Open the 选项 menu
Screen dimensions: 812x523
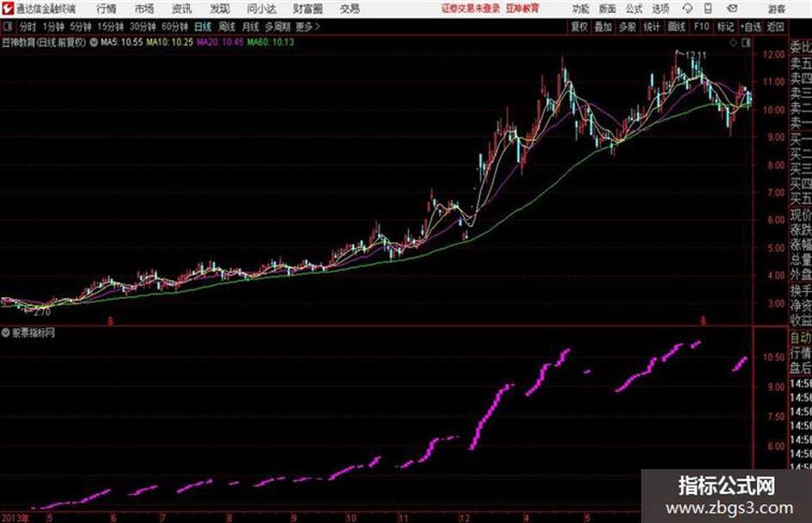[x=660, y=9]
